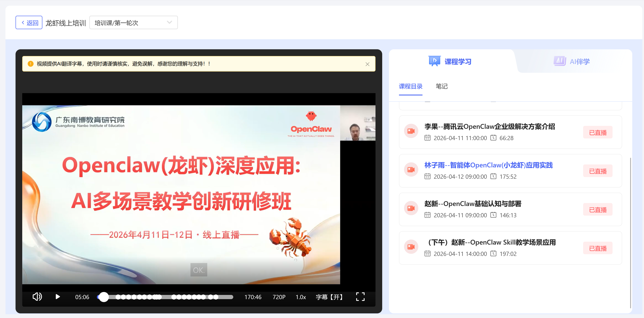Select the 课程目录 tab
Viewport: 644px width, 318px height.
pos(411,86)
